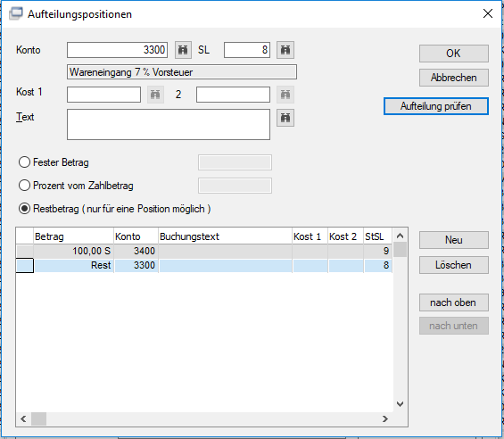Confirm with the OK button
Viewport: 504px width, 439px height.
pyautogui.click(x=453, y=54)
